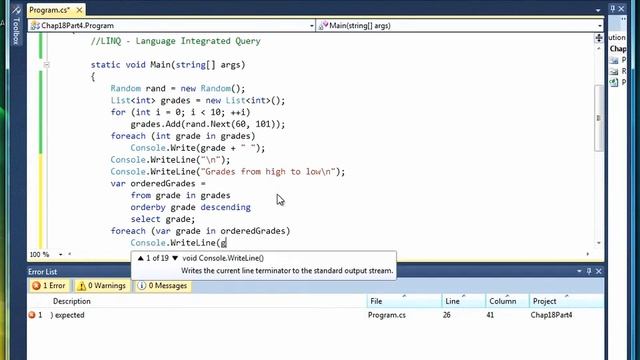Close the Program.cs tab
The image size is (640, 360).
80,10
